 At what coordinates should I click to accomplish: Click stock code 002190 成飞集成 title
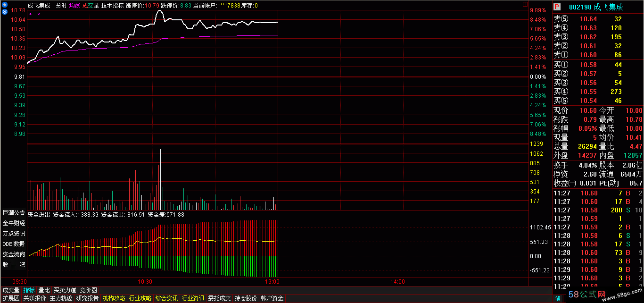point(596,7)
